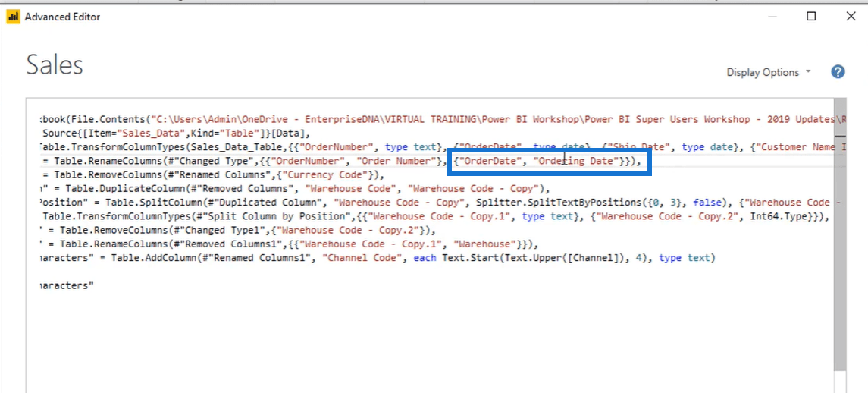This screenshot has height=393, width=868.
Task: Click #"Renamed Columns1" in AddColumn line
Action: 259,258
